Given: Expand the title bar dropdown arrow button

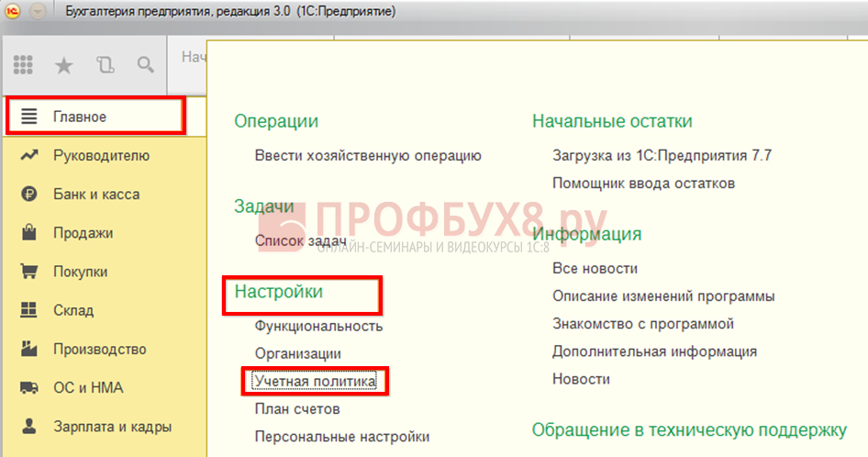Looking at the screenshot, I should 39,12.
